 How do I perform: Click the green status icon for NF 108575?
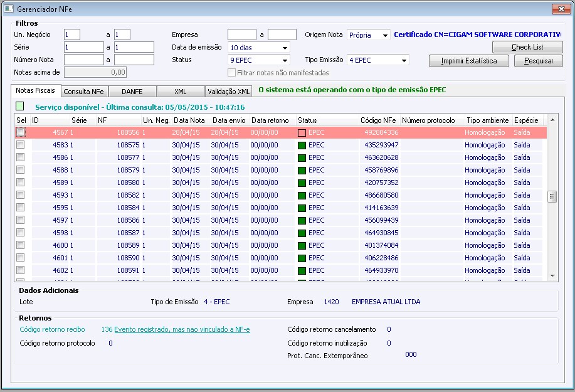click(302, 145)
